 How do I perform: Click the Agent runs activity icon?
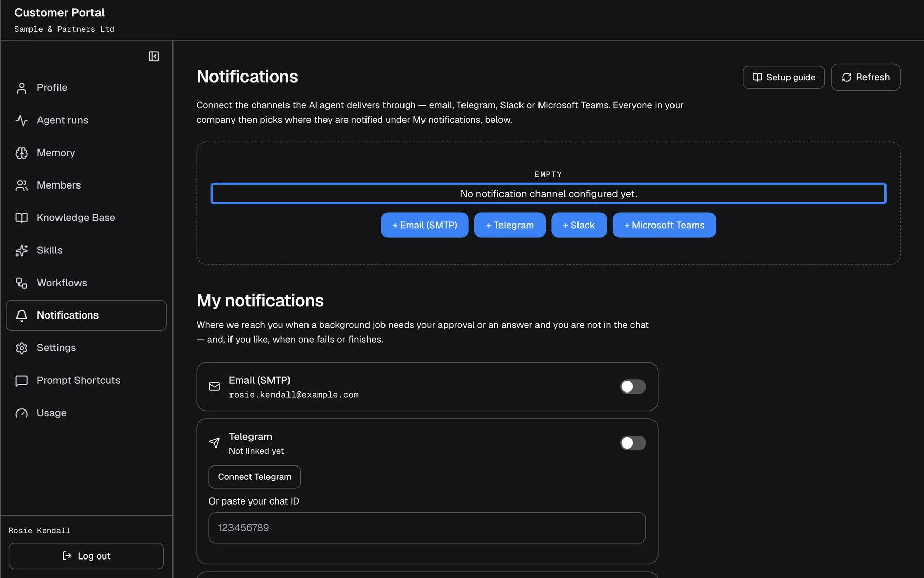coord(22,120)
